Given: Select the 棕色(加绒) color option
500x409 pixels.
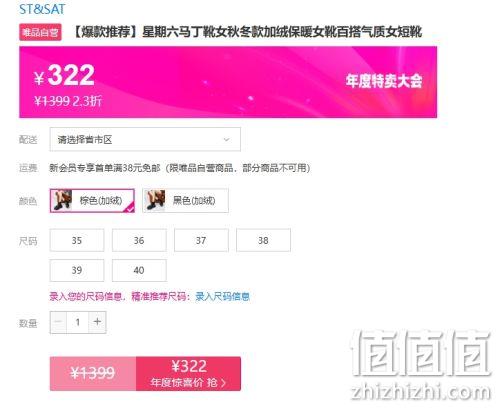Looking at the screenshot, I should click(92, 201).
